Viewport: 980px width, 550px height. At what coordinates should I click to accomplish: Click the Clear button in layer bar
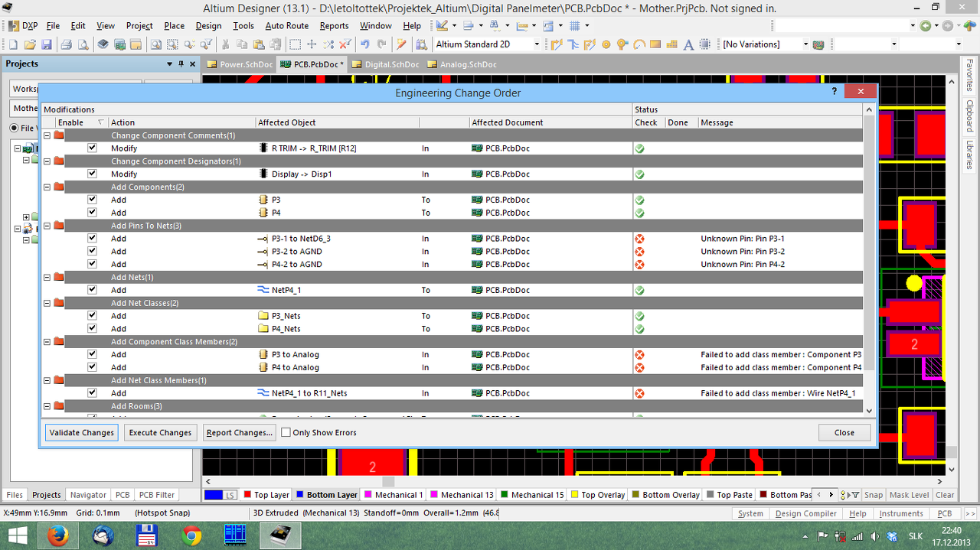coord(945,495)
